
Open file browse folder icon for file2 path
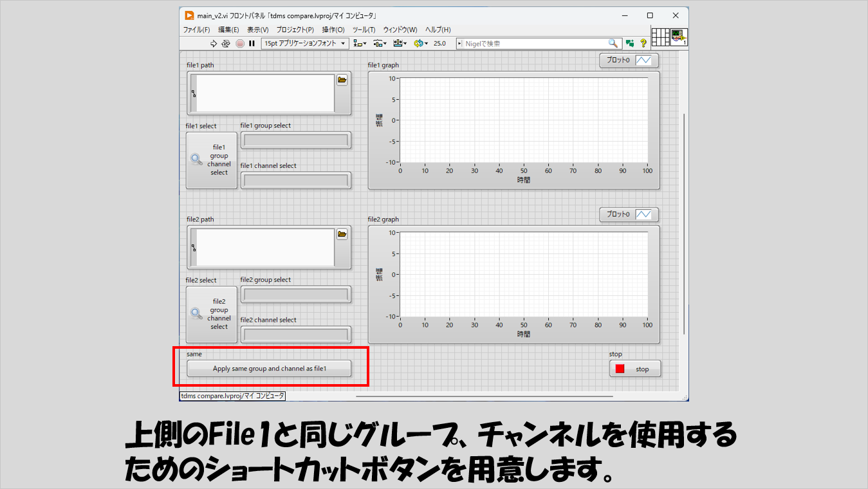342,234
